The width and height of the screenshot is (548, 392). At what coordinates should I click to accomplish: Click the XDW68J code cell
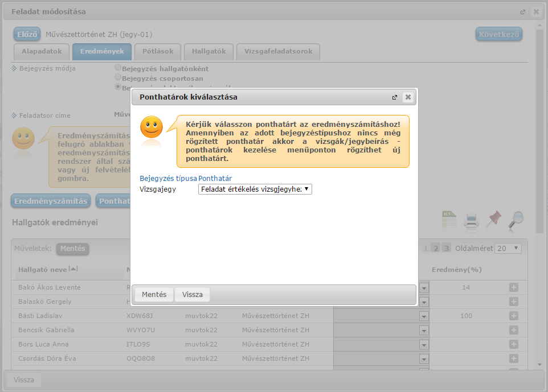point(140,316)
